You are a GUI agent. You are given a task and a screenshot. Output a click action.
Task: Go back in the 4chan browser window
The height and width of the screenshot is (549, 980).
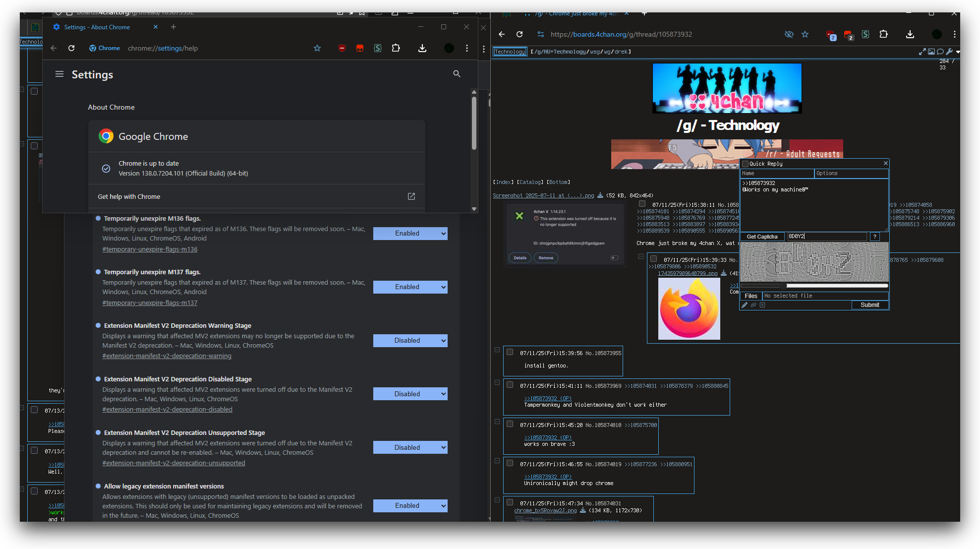502,34
